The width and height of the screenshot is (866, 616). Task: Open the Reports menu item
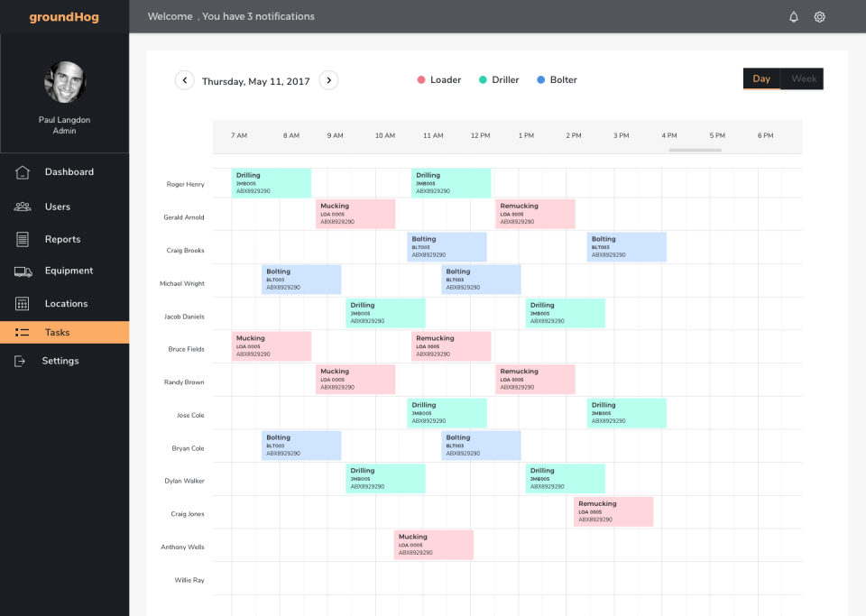(x=65, y=239)
